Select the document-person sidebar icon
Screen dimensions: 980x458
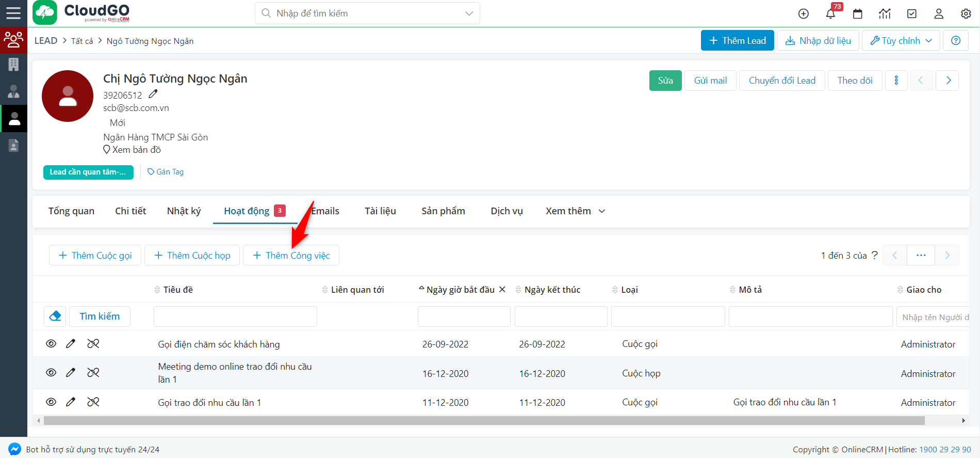click(x=13, y=145)
